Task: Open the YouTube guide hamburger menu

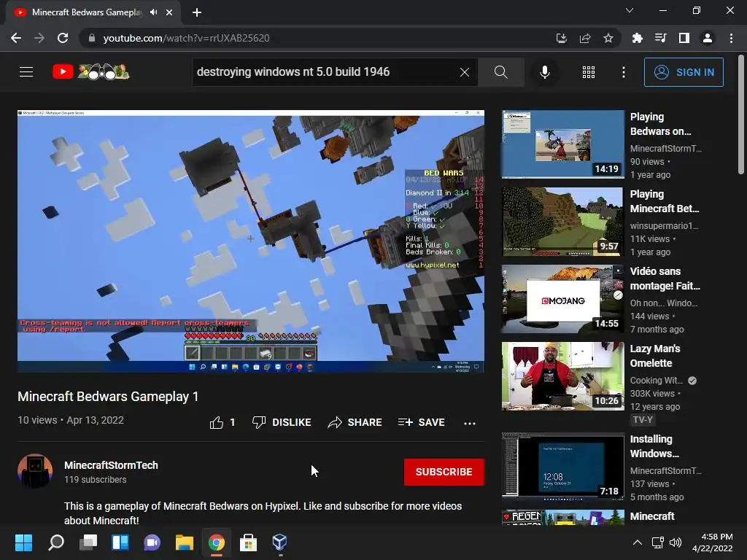Action: pos(26,72)
